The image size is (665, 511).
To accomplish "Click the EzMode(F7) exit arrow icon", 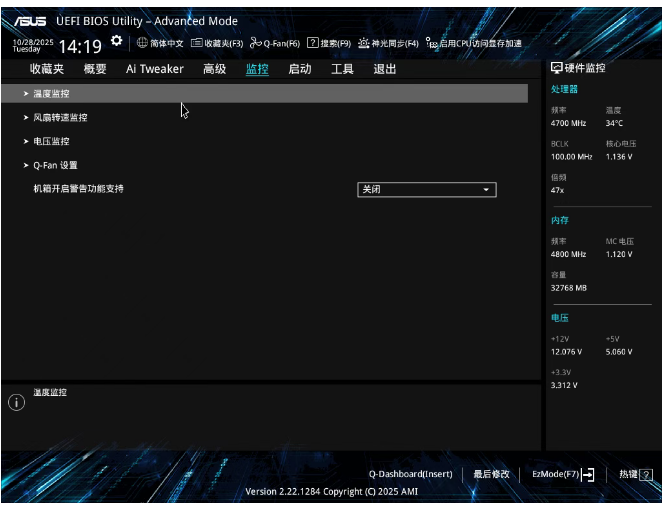I will pos(588,474).
